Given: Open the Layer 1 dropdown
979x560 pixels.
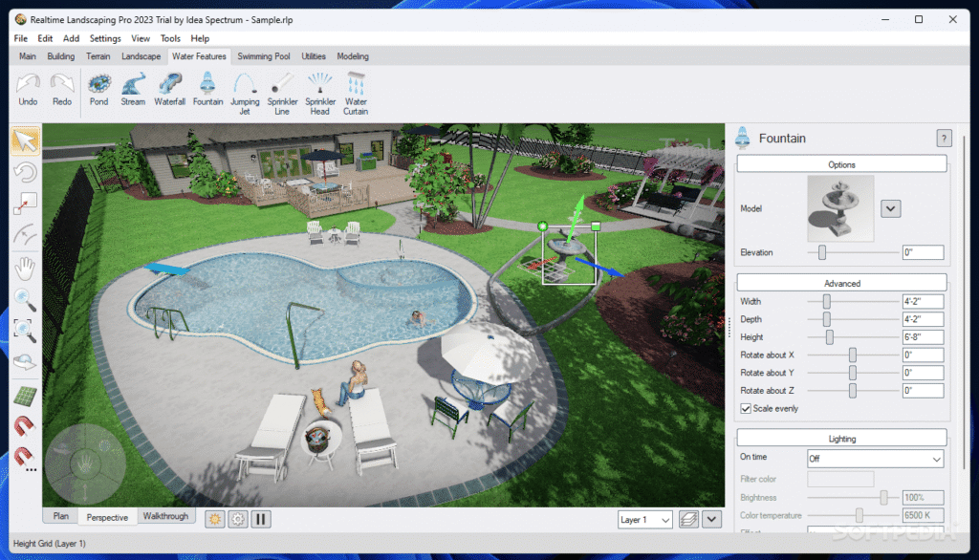Looking at the screenshot, I should click(645, 520).
